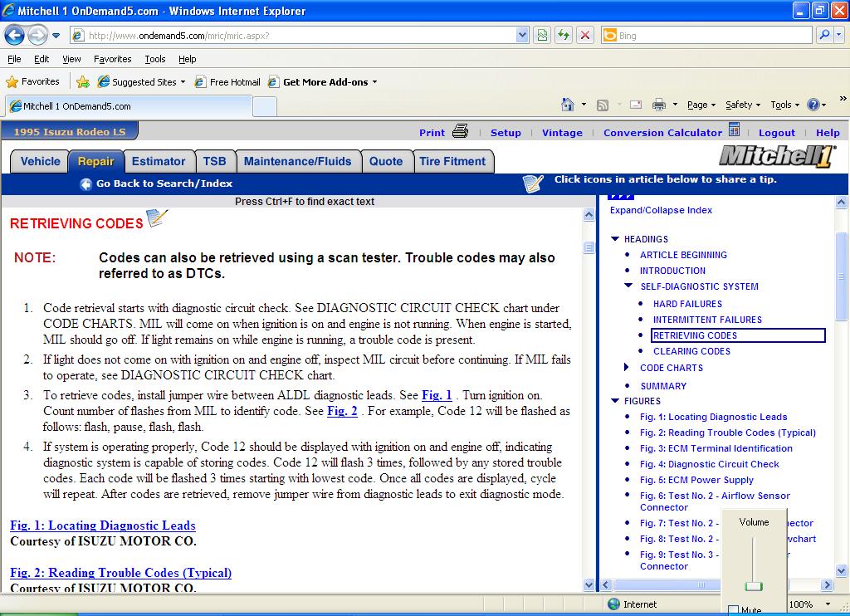Click Expand/Collapse Index link
The image size is (850, 616).
tap(661, 210)
